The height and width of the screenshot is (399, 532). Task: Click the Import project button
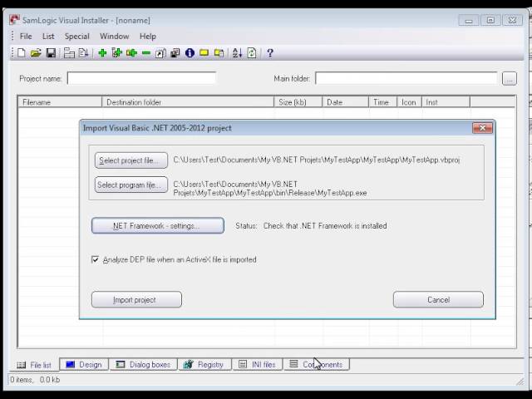point(136,300)
